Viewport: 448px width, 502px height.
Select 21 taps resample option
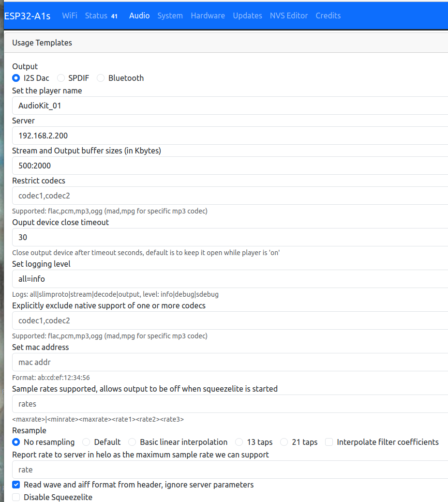point(284,442)
